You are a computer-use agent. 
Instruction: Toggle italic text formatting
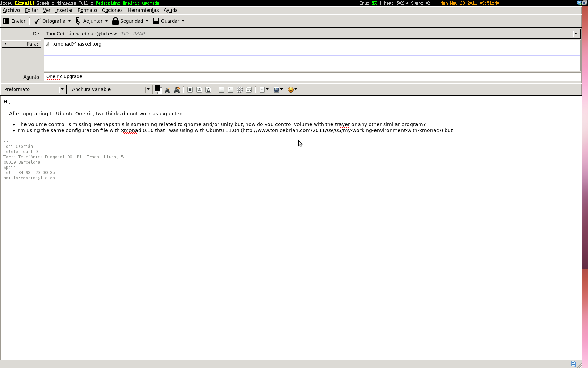point(199,90)
